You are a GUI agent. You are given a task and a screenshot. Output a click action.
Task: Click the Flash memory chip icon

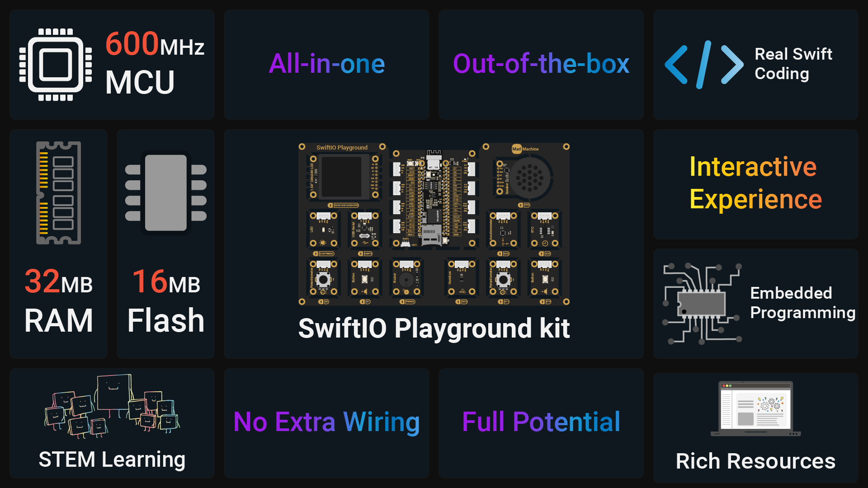tap(166, 193)
